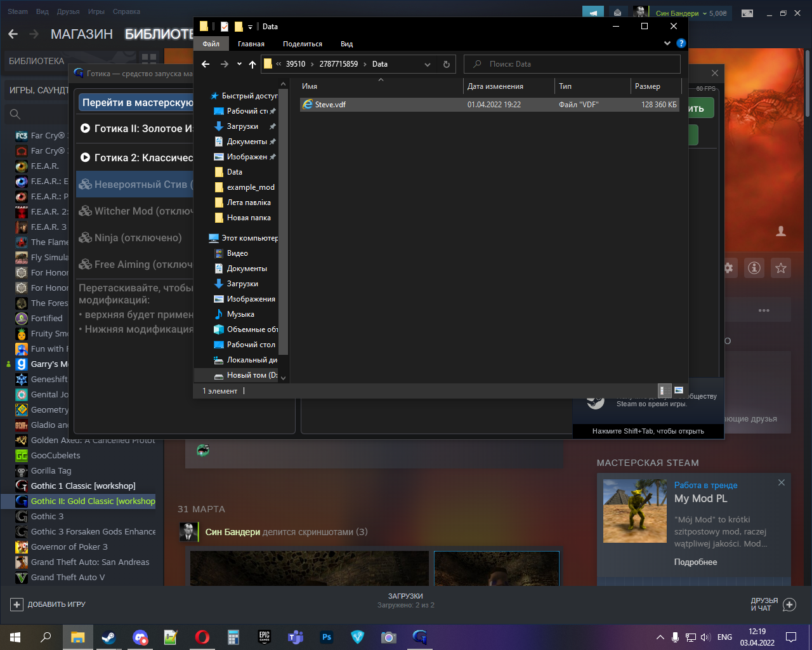Favorite the game with the star icon
Image resolution: width=812 pixels, height=650 pixels.
coord(781,268)
